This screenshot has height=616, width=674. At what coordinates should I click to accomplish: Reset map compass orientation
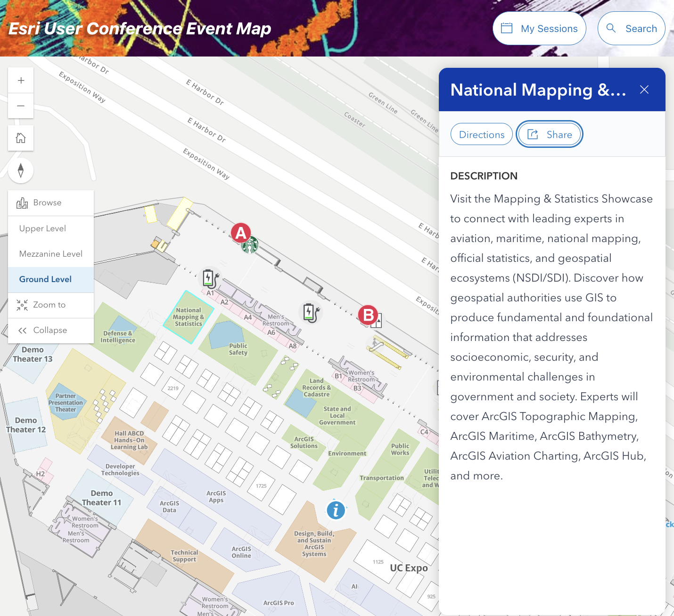21,170
